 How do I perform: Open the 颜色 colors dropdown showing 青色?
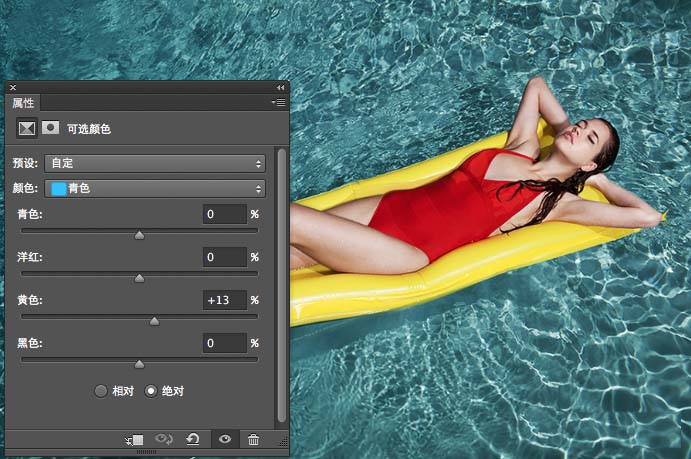coord(155,188)
